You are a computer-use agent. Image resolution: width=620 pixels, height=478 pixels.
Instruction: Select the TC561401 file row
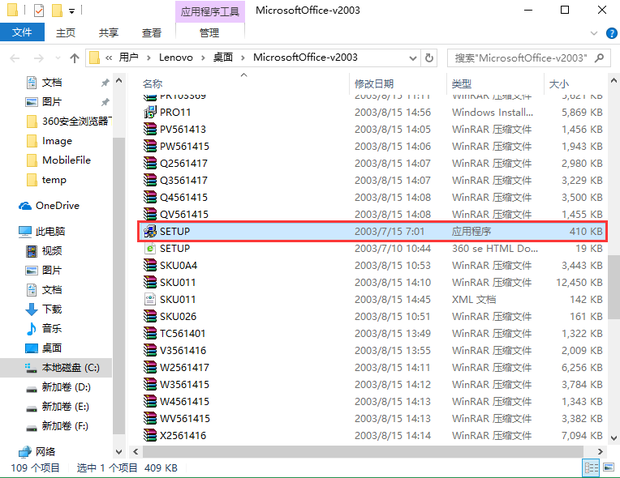pyautogui.click(x=373, y=333)
